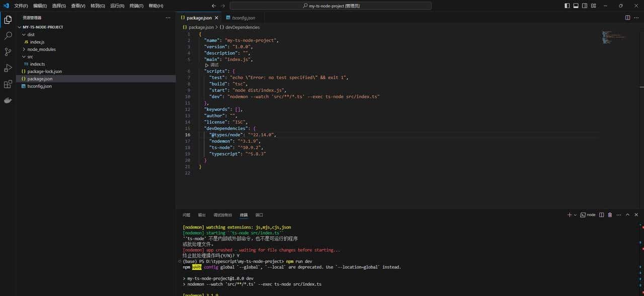The width and height of the screenshot is (644, 296).
Task: Split the terminal
Action: coord(602,215)
